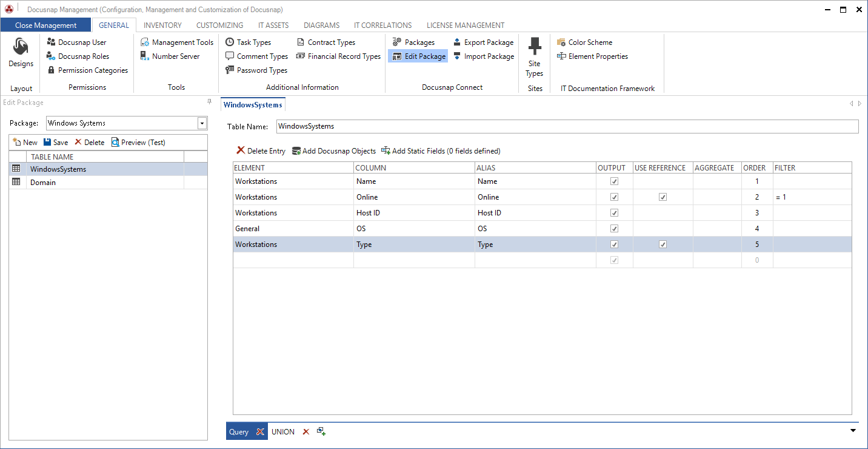Toggle Output checkbox for Type row

[x=614, y=245]
